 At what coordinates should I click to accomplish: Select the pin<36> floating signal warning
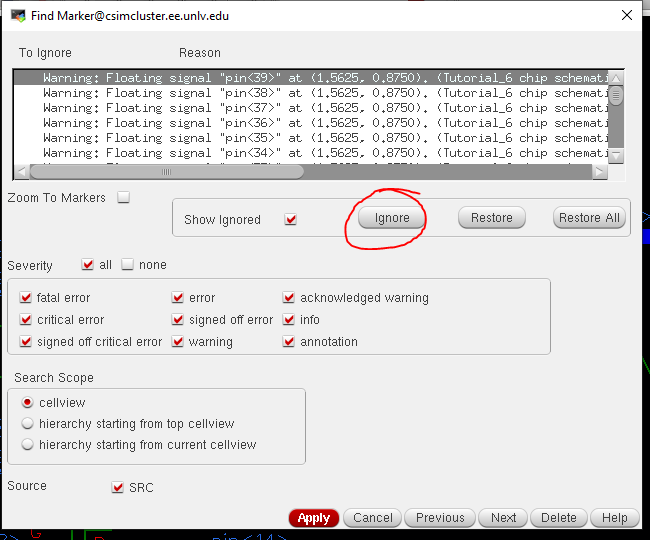(x=311, y=123)
